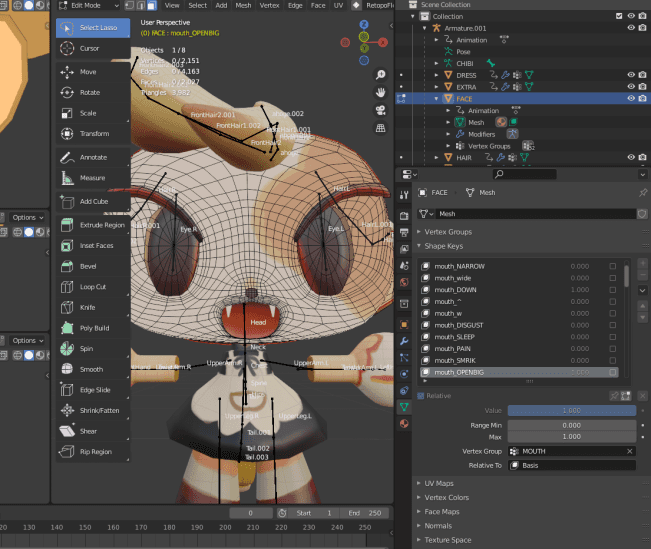Select the Extrude Region tool

[93, 225]
